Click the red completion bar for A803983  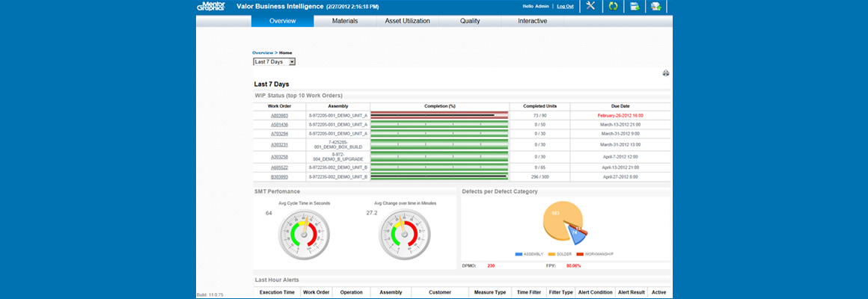point(439,116)
